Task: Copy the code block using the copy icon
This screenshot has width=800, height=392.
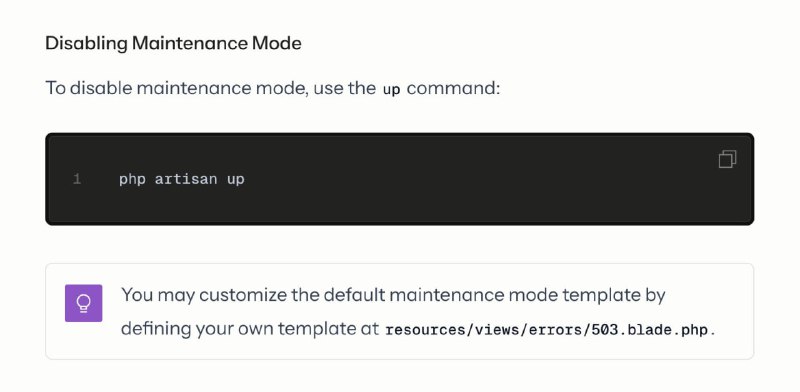Action: coord(727,159)
